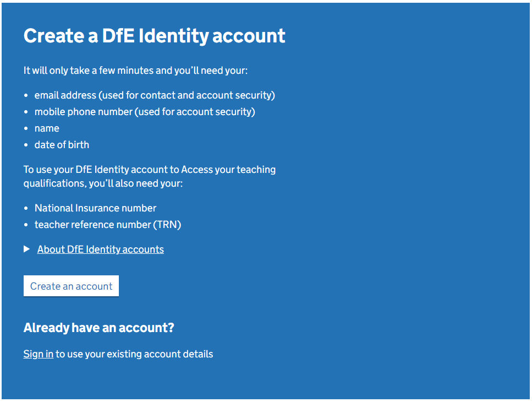Image resolution: width=532 pixels, height=402 pixels.
Task: Click the disclosure triangle next to About DfE
Action: pos(26,249)
